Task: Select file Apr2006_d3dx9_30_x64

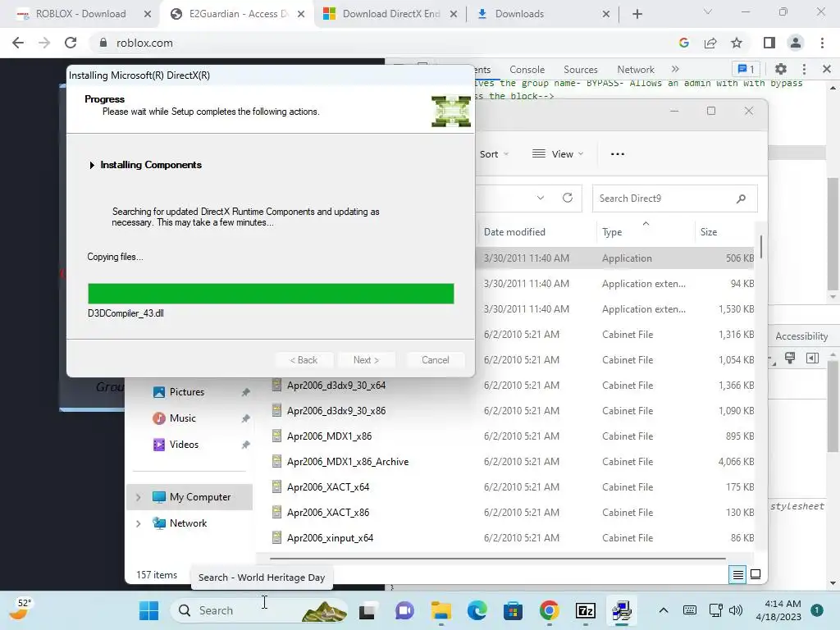Action: (336, 386)
